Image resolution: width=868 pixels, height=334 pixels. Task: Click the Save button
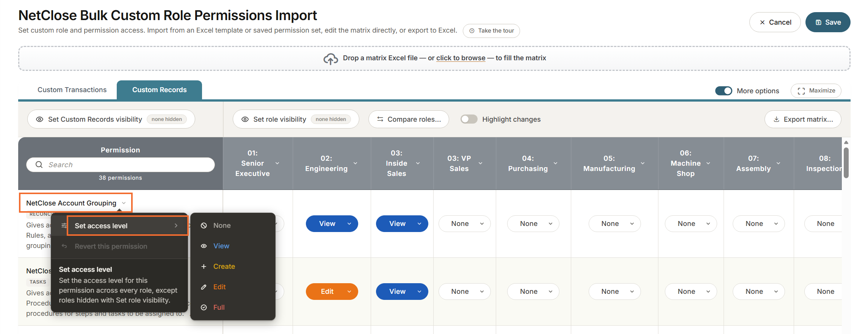828,22
